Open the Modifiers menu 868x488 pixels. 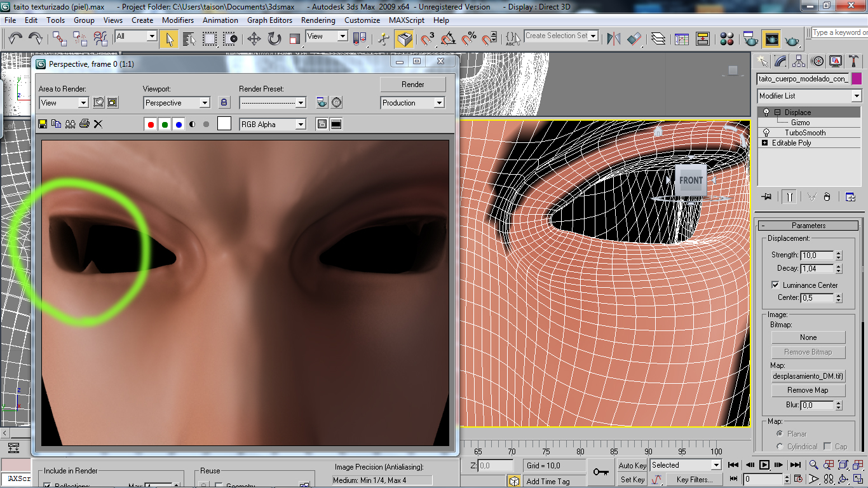[178, 20]
